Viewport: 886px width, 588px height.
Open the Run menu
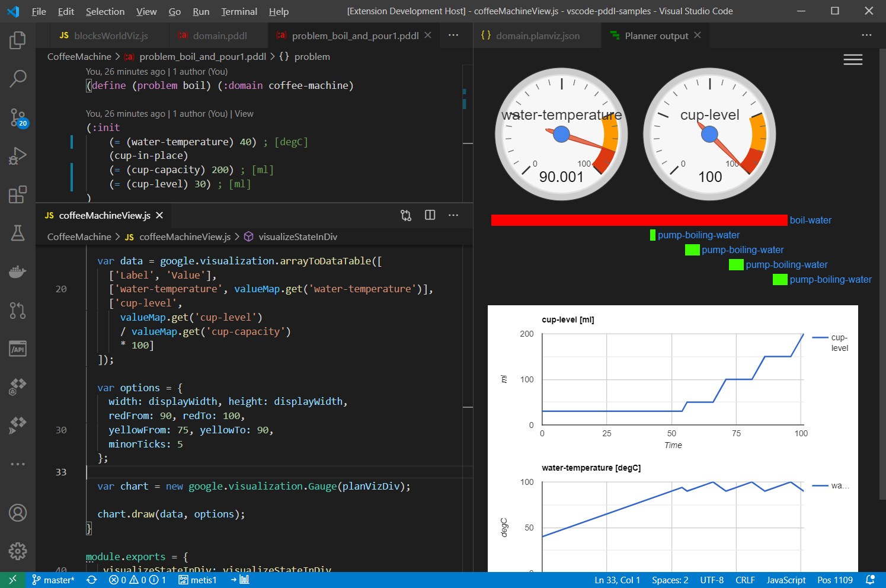[x=201, y=11]
